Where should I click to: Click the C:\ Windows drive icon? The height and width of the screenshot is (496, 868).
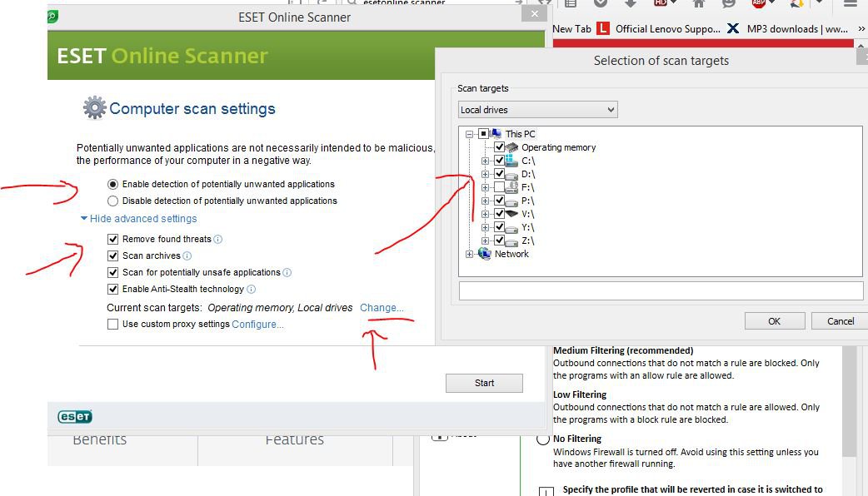click(x=511, y=161)
